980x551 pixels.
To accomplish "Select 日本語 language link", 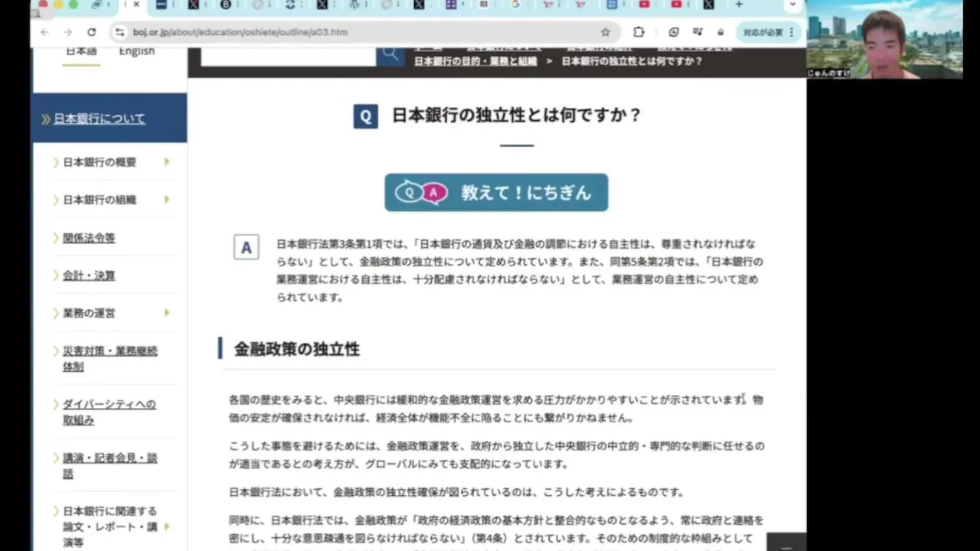I will coord(81,51).
